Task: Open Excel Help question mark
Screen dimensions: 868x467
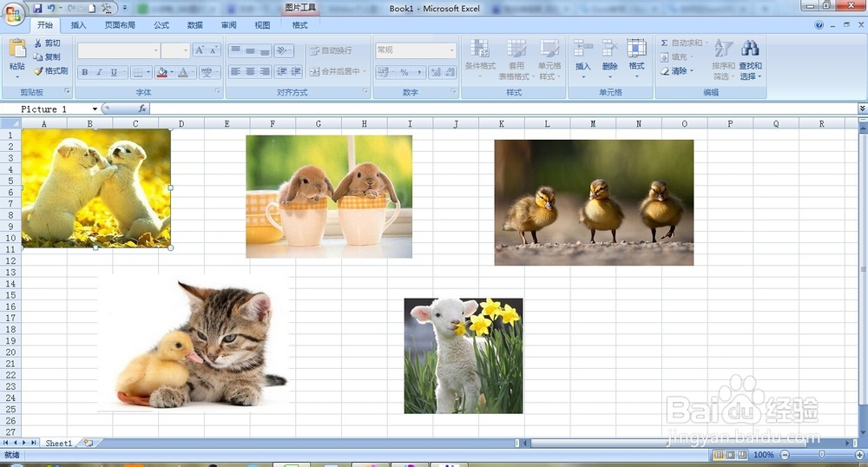Action: pos(819,25)
